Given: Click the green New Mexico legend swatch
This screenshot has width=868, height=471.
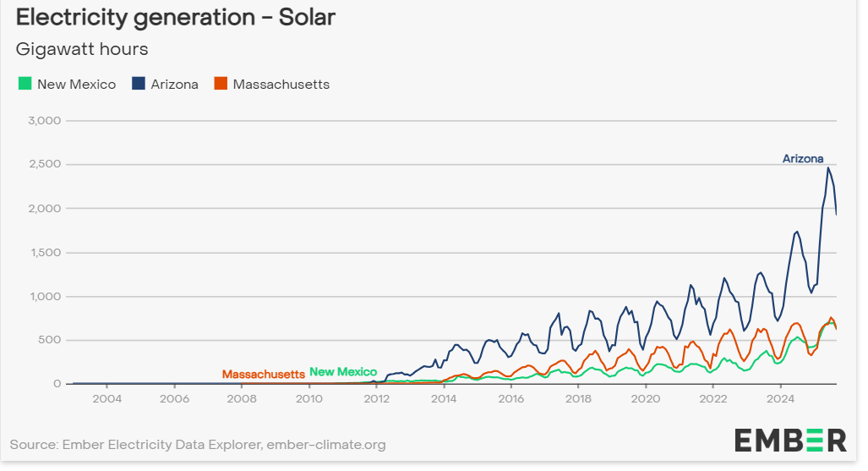Looking at the screenshot, I should 25,84.
